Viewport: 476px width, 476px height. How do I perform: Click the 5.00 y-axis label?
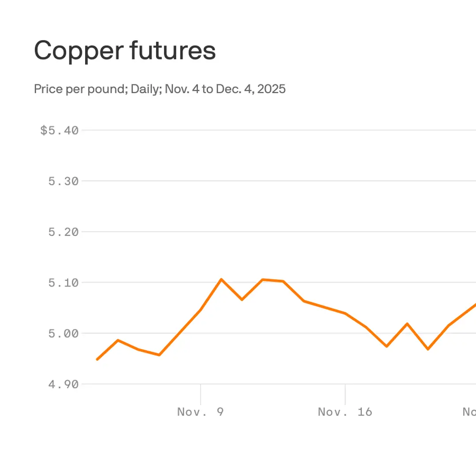(63, 333)
